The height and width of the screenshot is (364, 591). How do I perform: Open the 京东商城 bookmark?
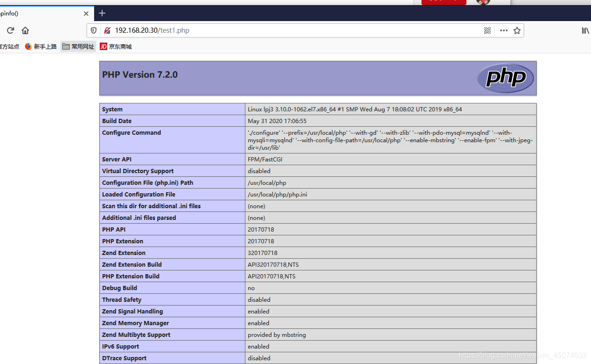click(116, 46)
